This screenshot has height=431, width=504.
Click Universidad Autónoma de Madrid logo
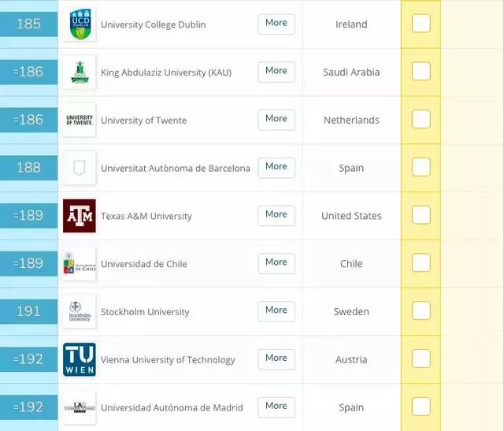pyautogui.click(x=80, y=407)
